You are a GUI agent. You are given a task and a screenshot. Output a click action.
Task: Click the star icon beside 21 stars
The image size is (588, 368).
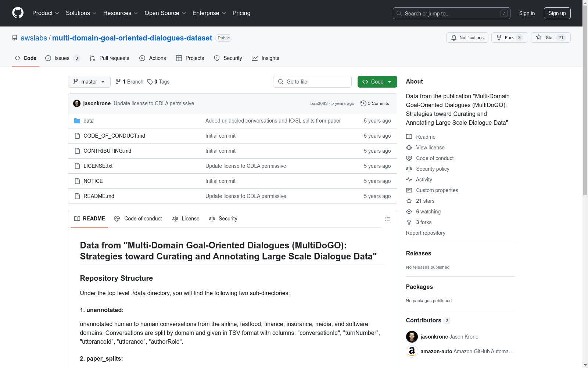coord(409,201)
